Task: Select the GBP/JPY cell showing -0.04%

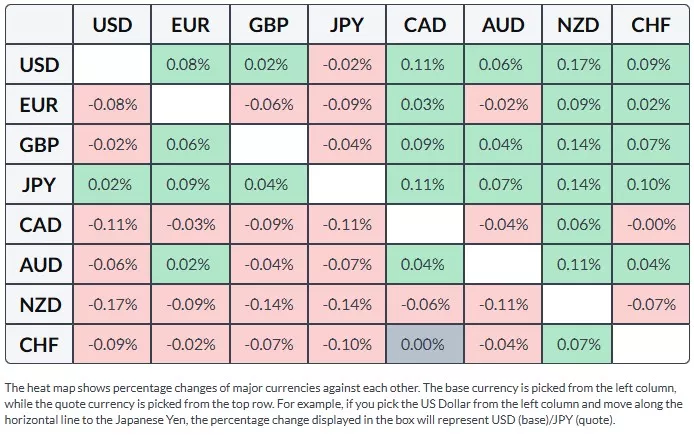Action: pyautogui.click(x=346, y=144)
